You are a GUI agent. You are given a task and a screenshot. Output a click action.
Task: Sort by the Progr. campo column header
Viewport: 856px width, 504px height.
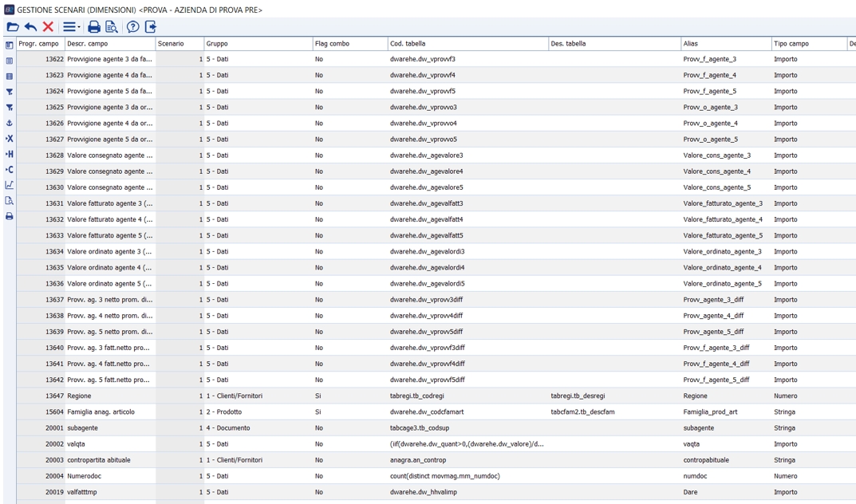coord(41,44)
